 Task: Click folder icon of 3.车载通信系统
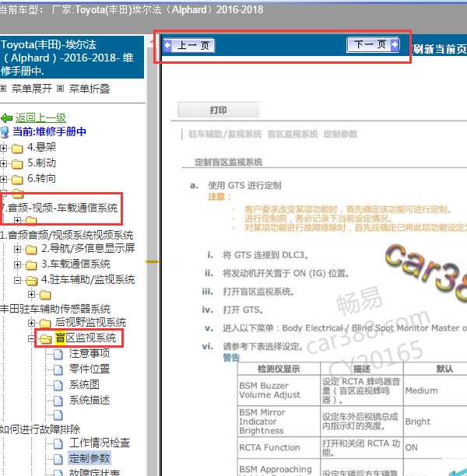31,265
